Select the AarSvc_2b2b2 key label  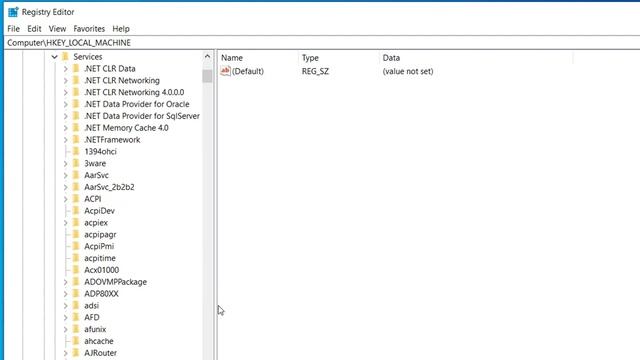[x=109, y=187]
